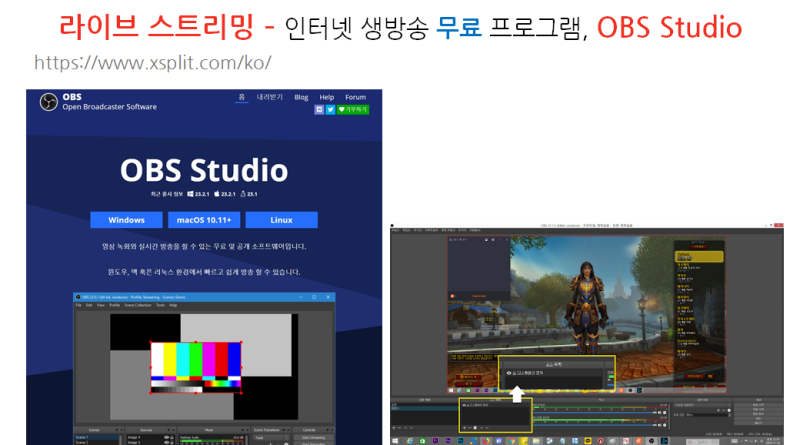Undock the Scenes panel via its dock icon

(x=117, y=430)
